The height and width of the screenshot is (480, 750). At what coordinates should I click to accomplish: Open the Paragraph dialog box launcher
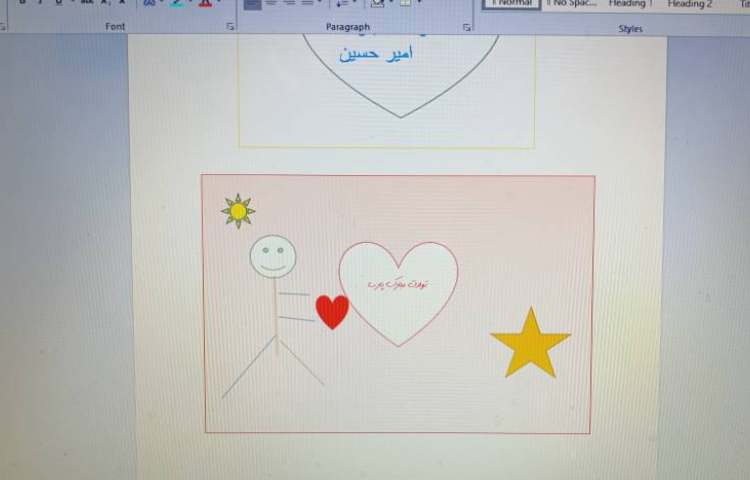coord(467,27)
